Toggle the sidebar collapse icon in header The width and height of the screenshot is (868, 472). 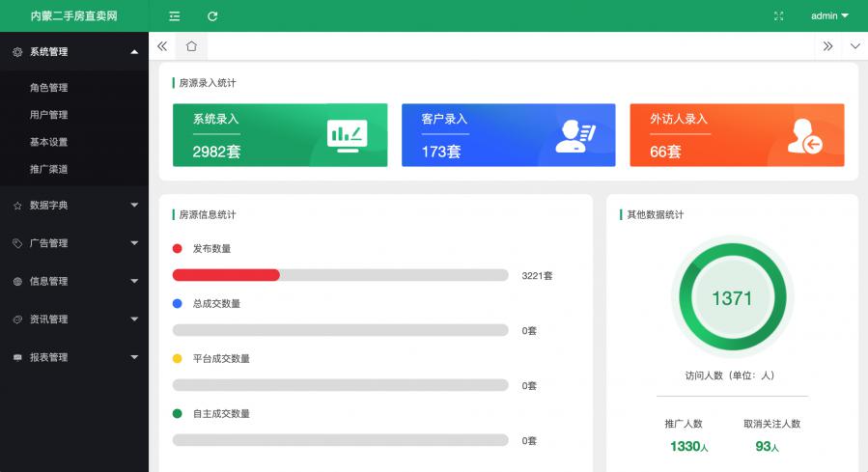(175, 16)
